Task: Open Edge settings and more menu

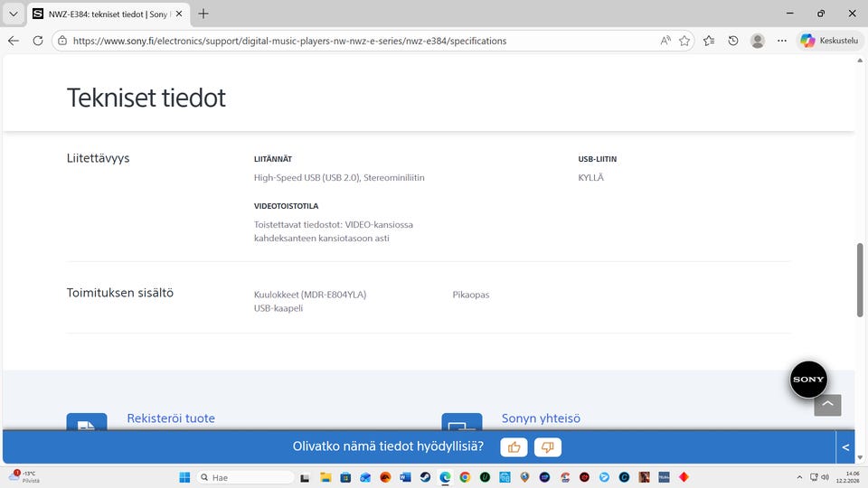Action: pos(781,41)
